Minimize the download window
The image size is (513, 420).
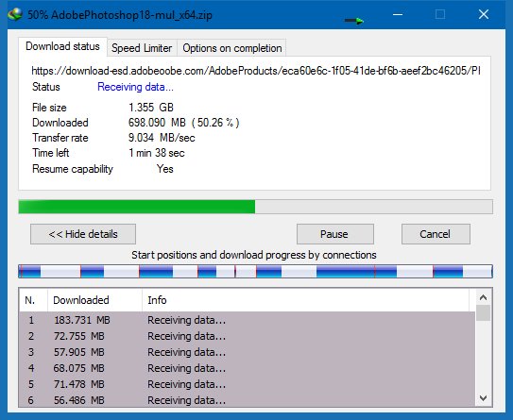click(x=398, y=14)
